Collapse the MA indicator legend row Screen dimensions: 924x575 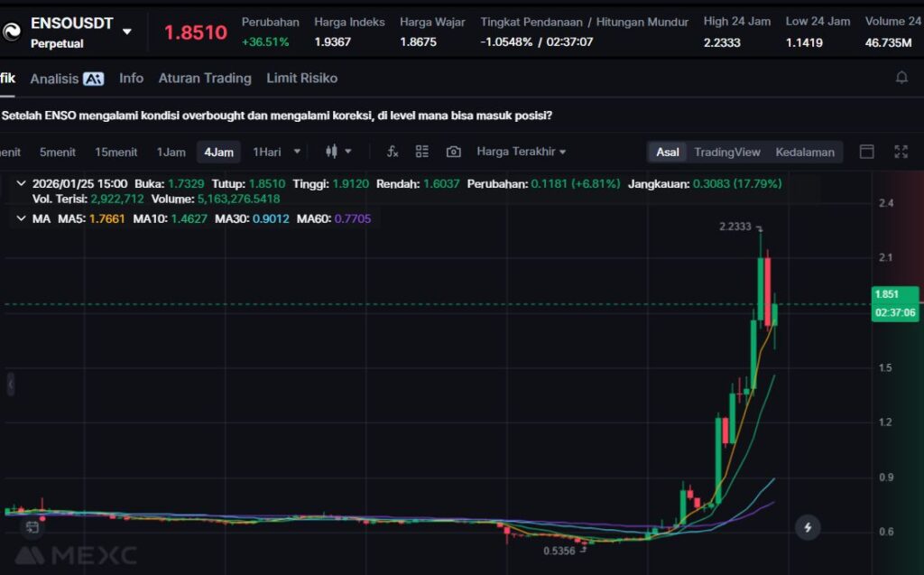click(21, 218)
